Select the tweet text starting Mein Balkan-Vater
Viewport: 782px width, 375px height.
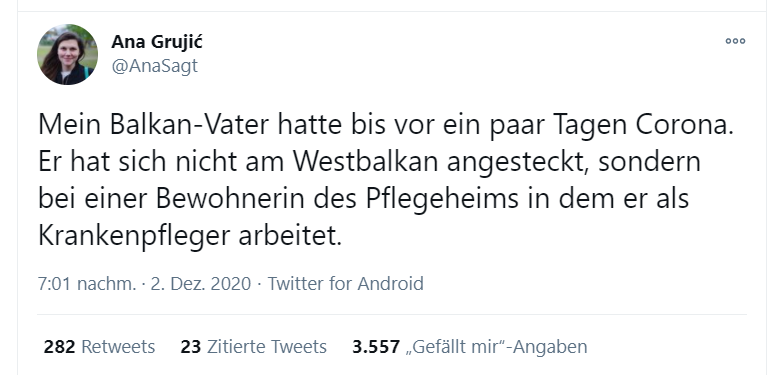387,180
